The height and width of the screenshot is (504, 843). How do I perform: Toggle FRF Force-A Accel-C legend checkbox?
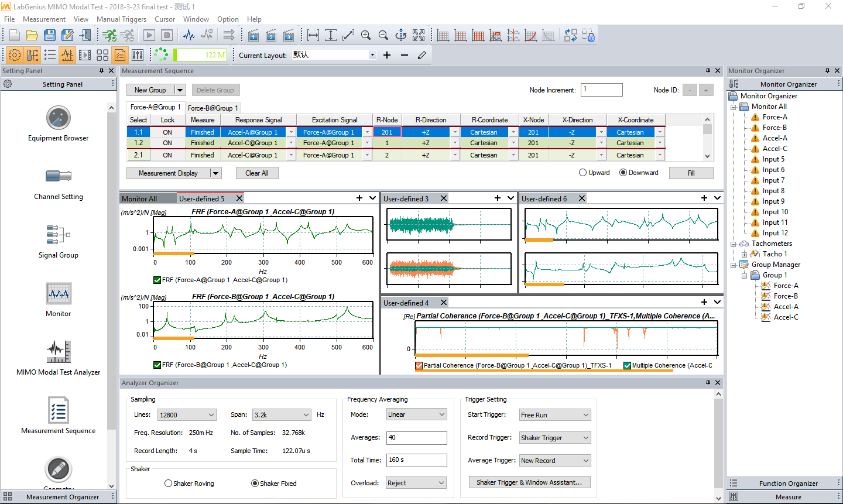(157, 280)
